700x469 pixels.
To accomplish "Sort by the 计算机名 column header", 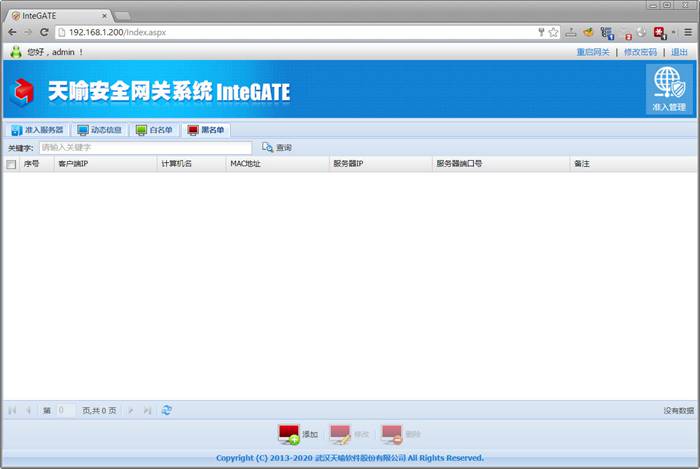I will [x=192, y=164].
